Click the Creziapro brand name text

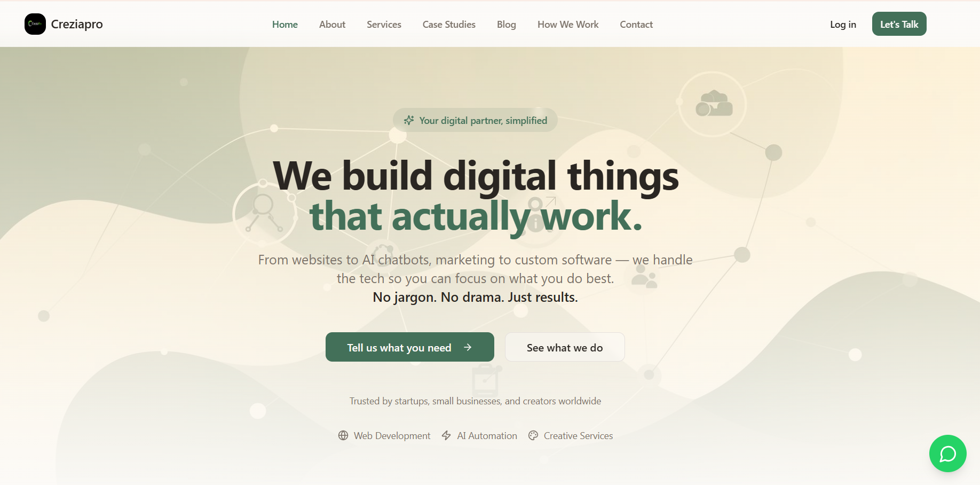click(77, 25)
